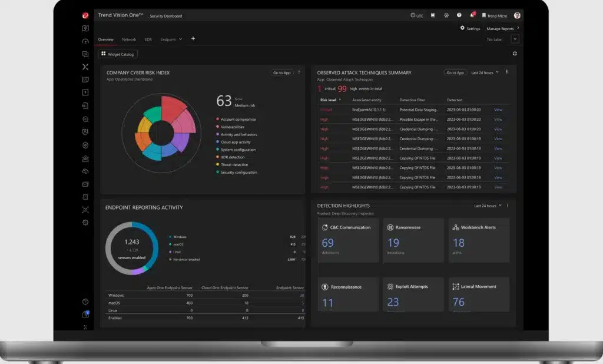Click the Potential Data Staging detection cell
Image resolution: width=603 pixels, height=364 pixels.
419,110
